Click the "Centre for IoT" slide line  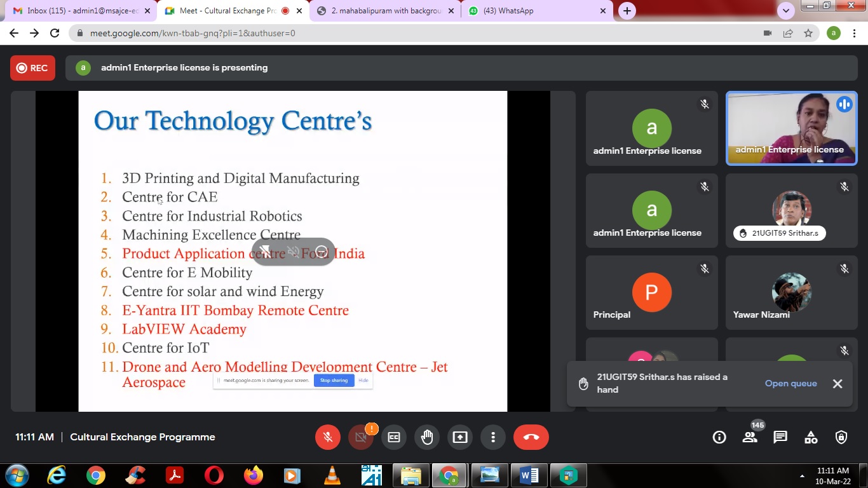tap(165, 348)
